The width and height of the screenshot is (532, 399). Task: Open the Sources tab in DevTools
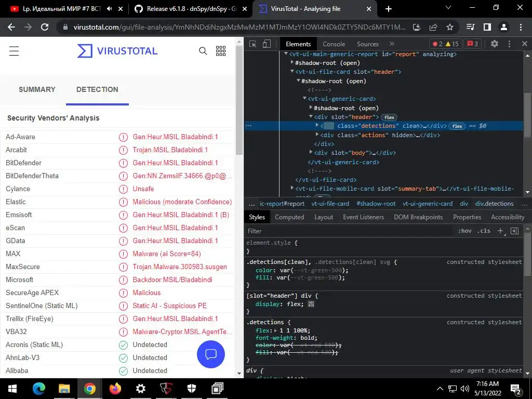click(x=367, y=44)
